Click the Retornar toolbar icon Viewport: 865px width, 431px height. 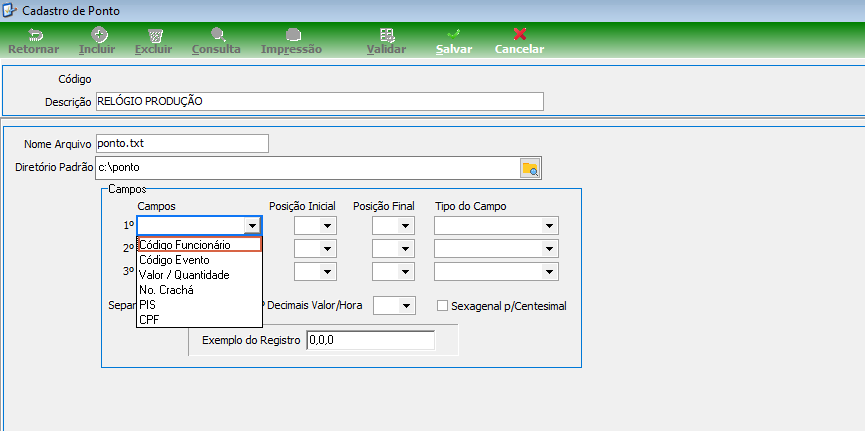coord(36,35)
